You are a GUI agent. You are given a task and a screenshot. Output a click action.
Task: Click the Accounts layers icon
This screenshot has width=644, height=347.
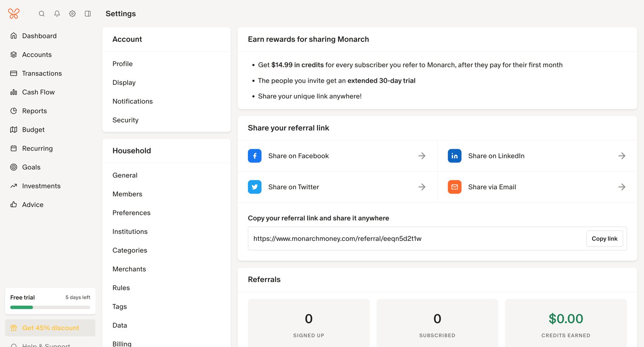pyautogui.click(x=14, y=55)
